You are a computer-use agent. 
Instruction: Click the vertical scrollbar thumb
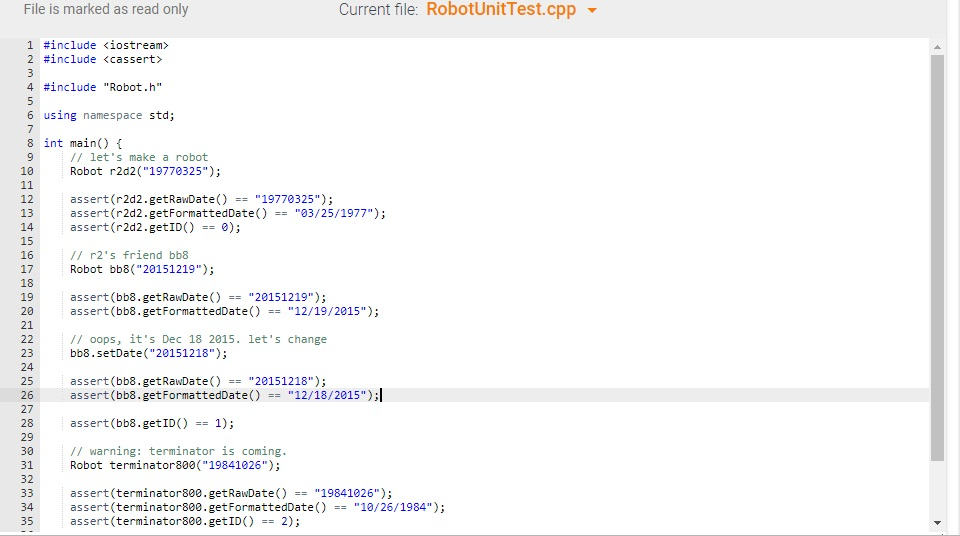click(937, 257)
